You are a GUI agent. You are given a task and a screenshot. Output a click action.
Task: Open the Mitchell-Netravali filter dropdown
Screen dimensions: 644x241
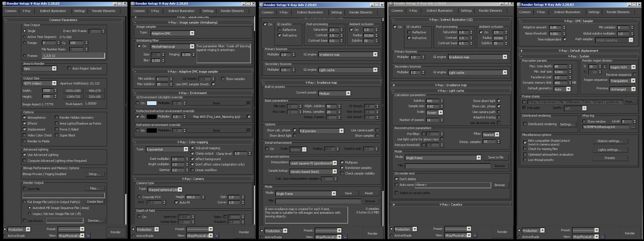(172, 47)
